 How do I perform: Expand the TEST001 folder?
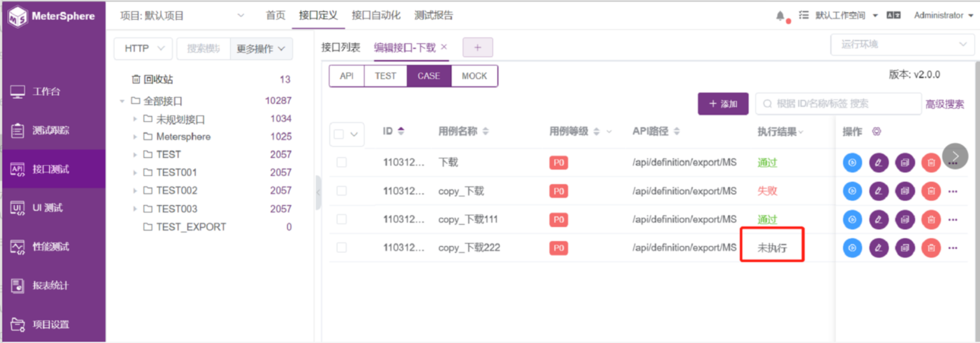click(x=135, y=173)
